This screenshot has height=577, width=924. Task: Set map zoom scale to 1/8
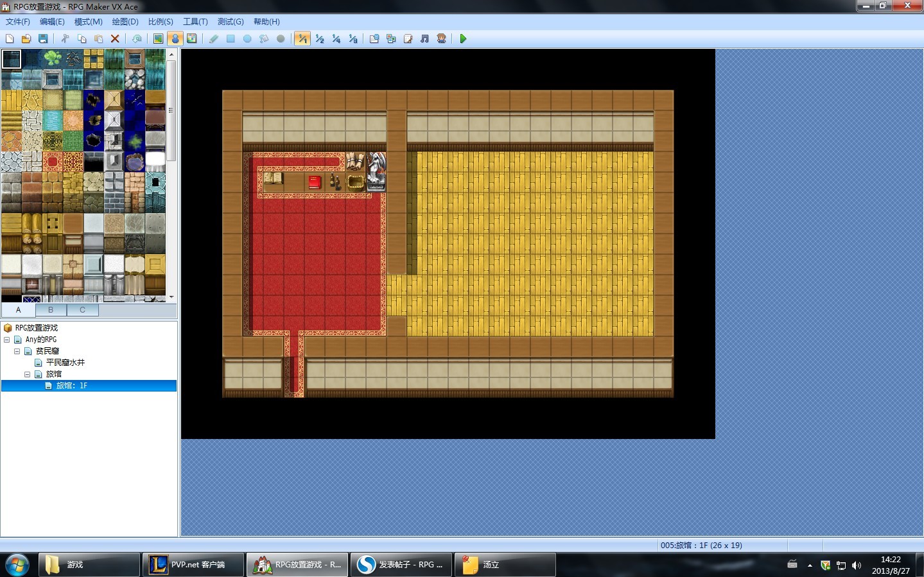point(353,39)
